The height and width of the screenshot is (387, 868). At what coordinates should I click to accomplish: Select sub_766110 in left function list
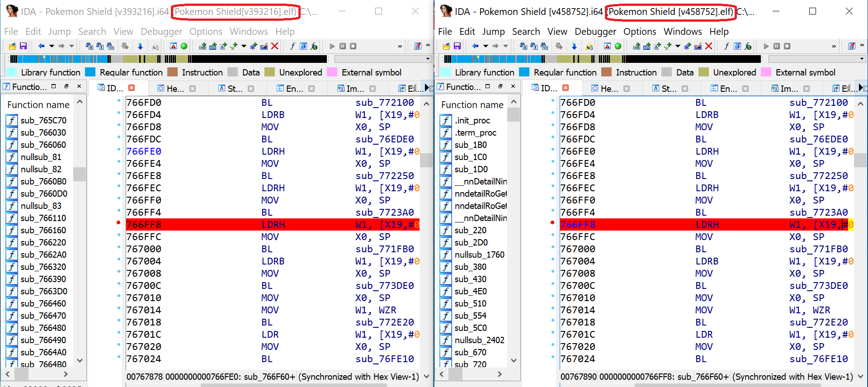(43, 218)
